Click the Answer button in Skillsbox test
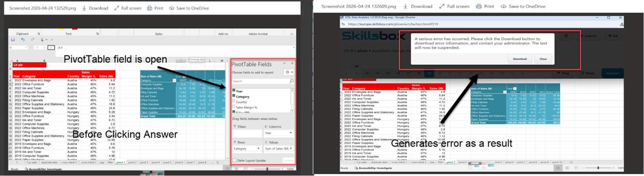Image resolution: width=644 pixels, height=176 pixels. pos(613,73)
